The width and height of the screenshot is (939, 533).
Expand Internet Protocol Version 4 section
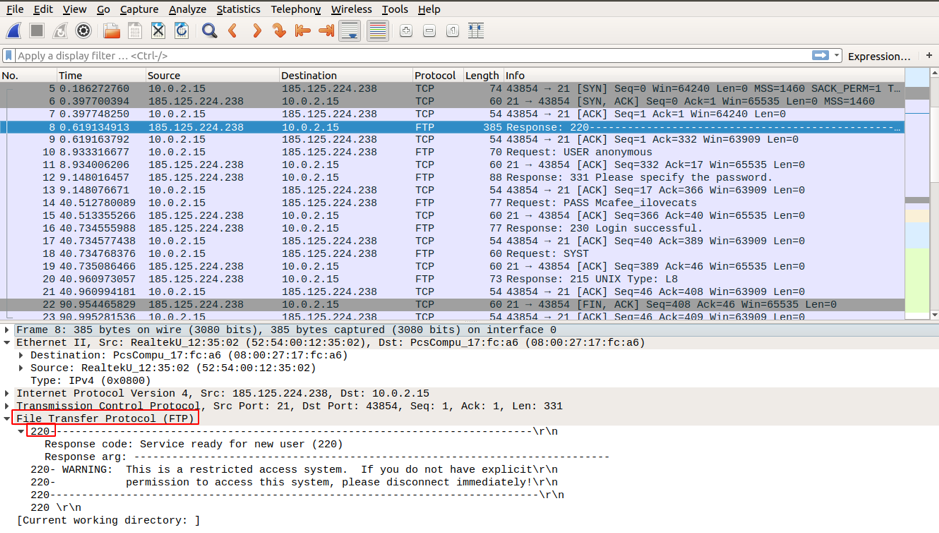pyautogui.click(x=7, y=394)
